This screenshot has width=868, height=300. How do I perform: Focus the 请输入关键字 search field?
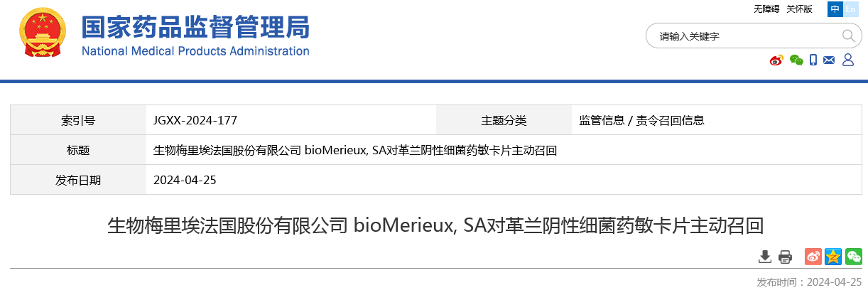click(x=746, y=36)
